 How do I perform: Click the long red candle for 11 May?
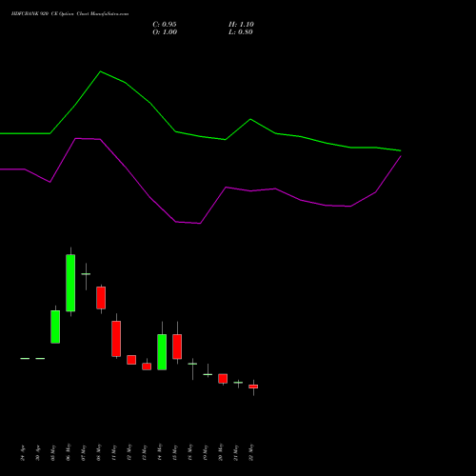[116, 339]
